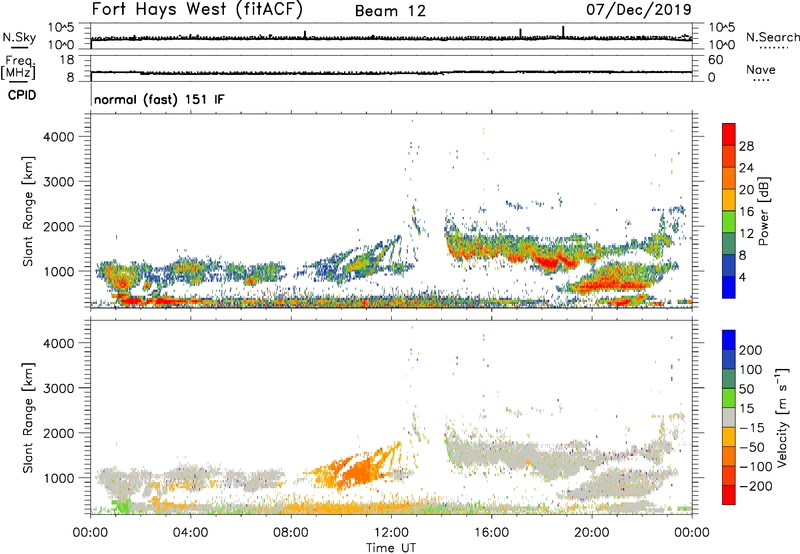Click the 'Fort Hays West (fitACF)' title
This screenshot has width=800, height=554.
pyautogui.click(x=197, y=9)
